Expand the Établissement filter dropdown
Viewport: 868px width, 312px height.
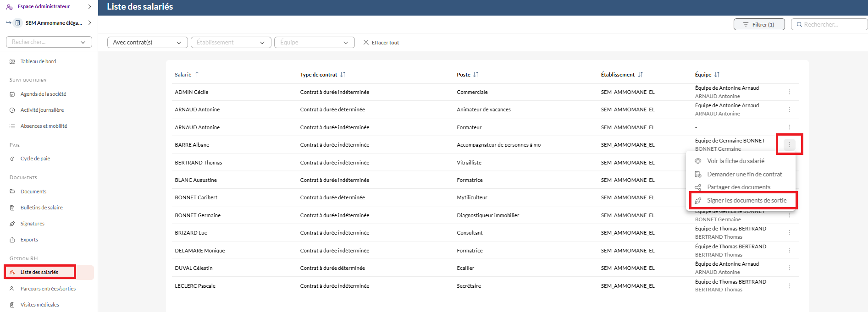(231, 43)
